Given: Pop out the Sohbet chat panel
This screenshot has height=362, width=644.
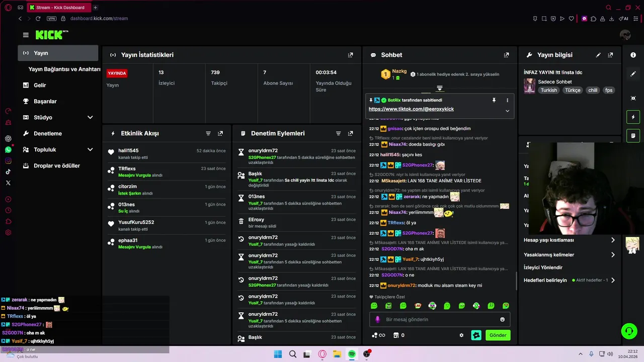Looking at the screenshot, I should pyautogui.click(x=507, y=55).
